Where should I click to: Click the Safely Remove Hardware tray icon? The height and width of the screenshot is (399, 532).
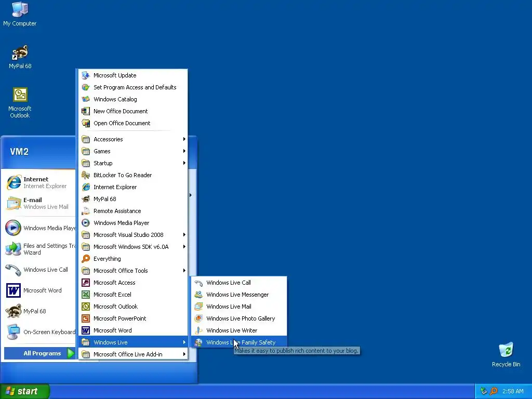pos(484,391)
